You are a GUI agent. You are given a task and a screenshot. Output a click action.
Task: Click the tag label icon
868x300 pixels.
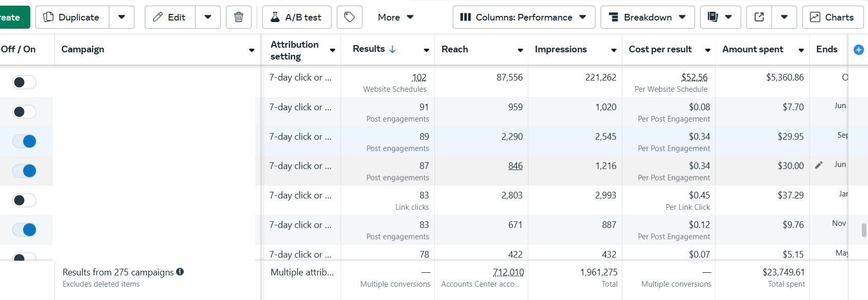coord(350,17)
